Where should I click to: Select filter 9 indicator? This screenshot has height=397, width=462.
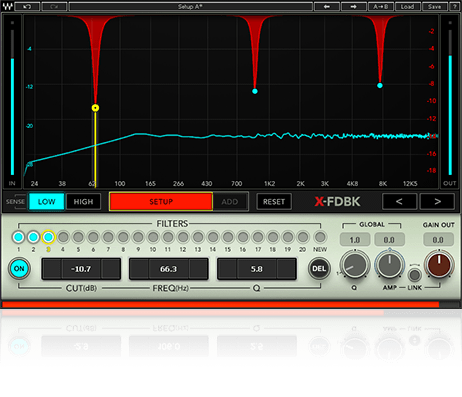(138, 237)
